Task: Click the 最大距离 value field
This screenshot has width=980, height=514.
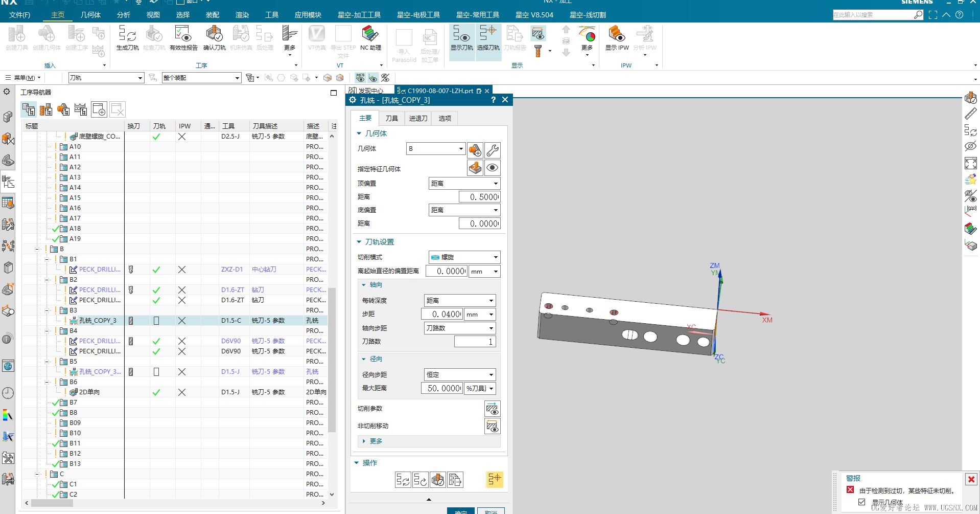Action: pyautogui.click(x=442, y=388)
